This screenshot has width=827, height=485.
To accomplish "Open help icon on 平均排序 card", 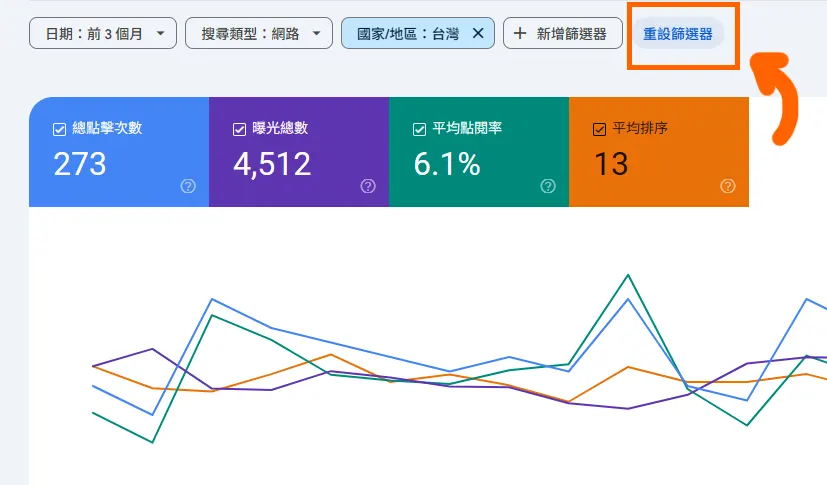I will pos(728,186).
